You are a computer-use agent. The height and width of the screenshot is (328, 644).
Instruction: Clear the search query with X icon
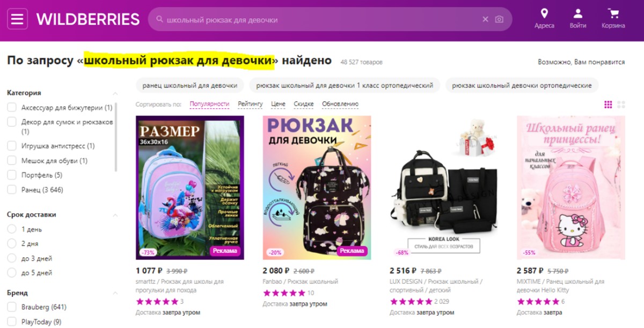[x=486, y=19]
